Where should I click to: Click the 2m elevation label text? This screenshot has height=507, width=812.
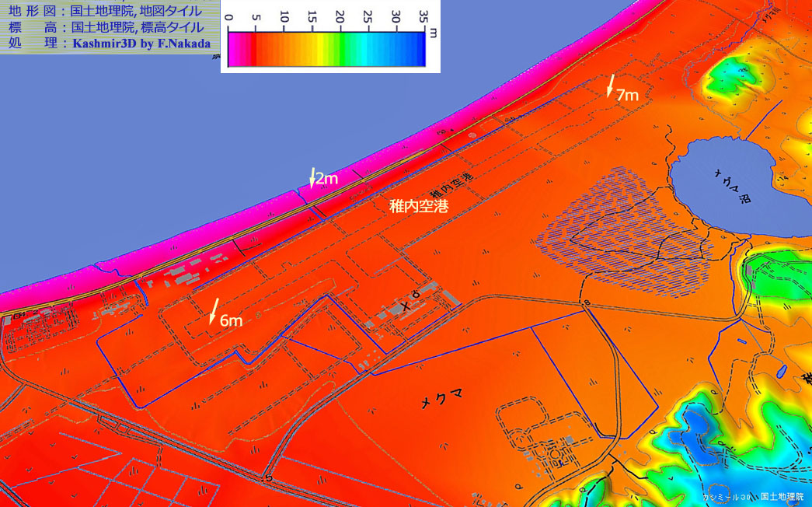[327, 179]
